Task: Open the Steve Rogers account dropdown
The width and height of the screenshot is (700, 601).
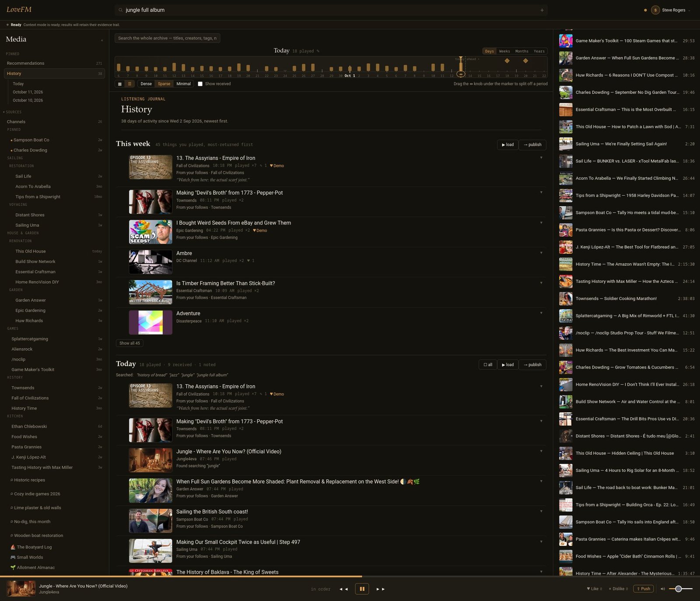Action: (x=689, y=10)
